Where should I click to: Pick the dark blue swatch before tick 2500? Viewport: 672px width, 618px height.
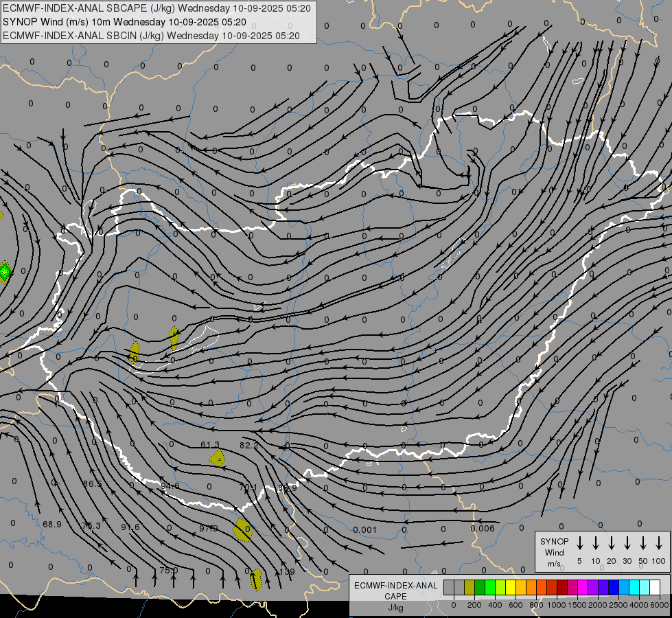[613, 588]
